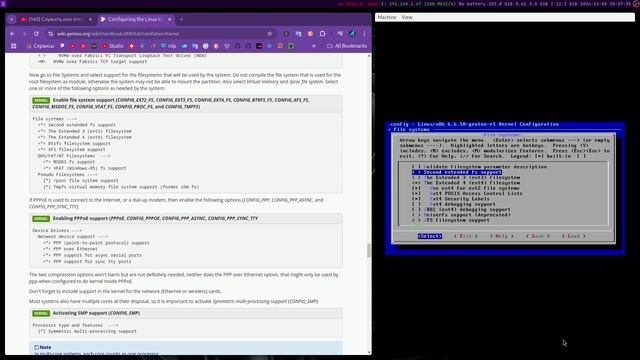Click the browser page scrollbar thumb
This screenshot has width=640, height=360.
coord(369,250)
